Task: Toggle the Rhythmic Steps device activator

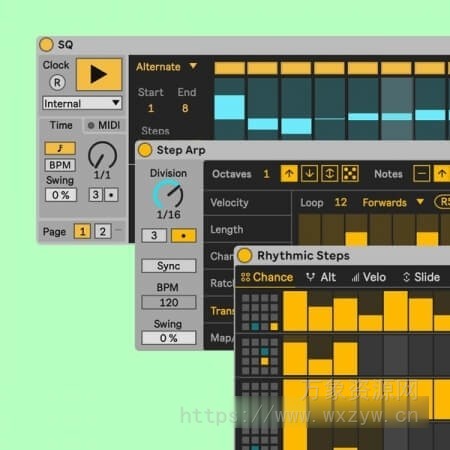Action: (x=245, y=256)
